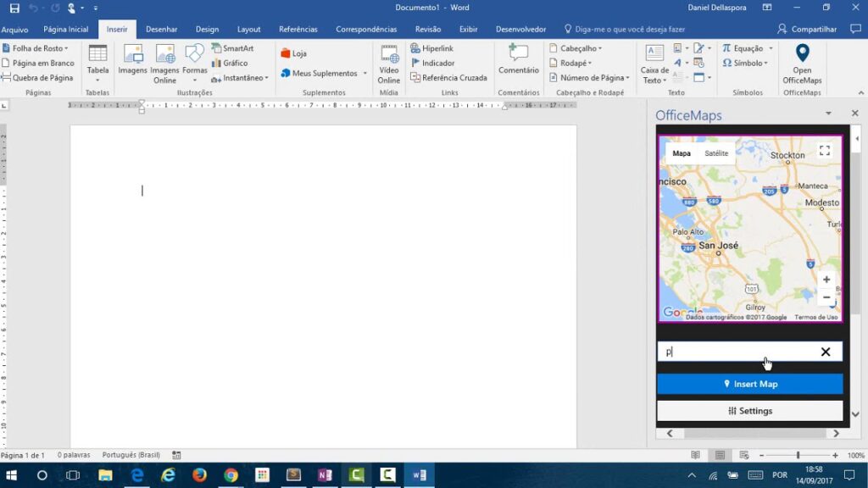Close the OfficeMaps task pane

click(x=854, y=114)
